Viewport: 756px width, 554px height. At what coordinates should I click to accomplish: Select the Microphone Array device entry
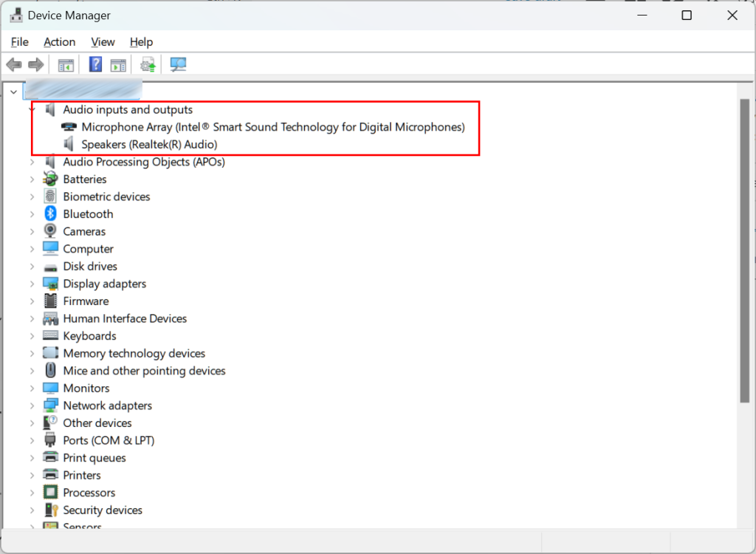(x=272, y=127)
